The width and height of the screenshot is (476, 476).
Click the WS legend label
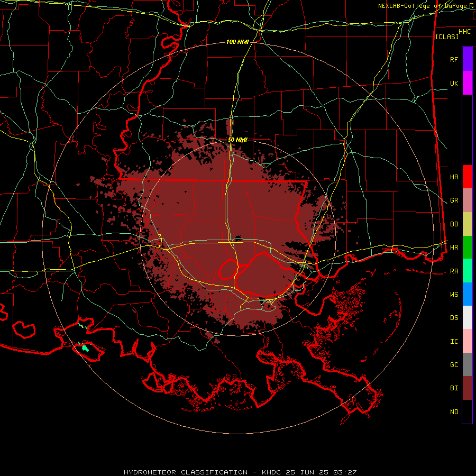(x=454, y=295)
